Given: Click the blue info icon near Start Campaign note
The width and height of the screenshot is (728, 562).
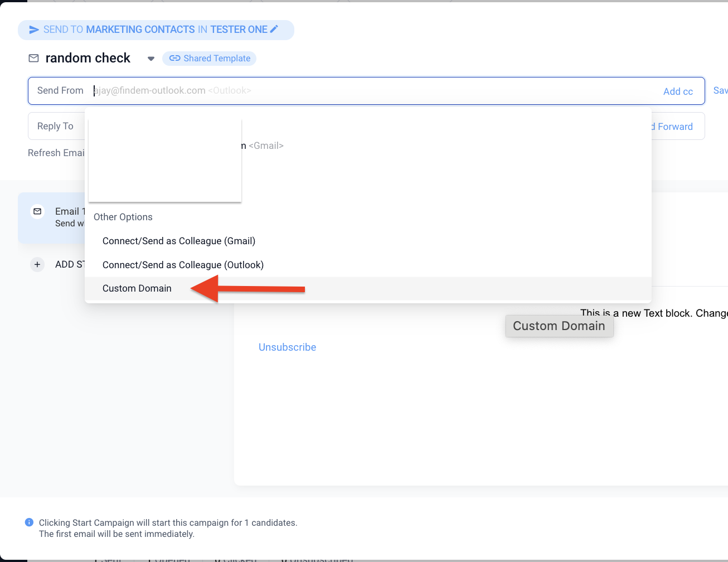Looking at the screenshot, I should coord(29,522).
